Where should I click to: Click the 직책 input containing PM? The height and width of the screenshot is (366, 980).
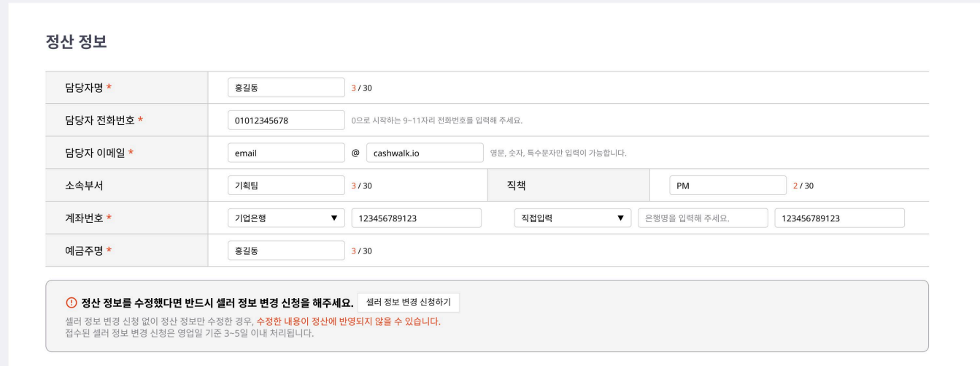coord(728,186)
